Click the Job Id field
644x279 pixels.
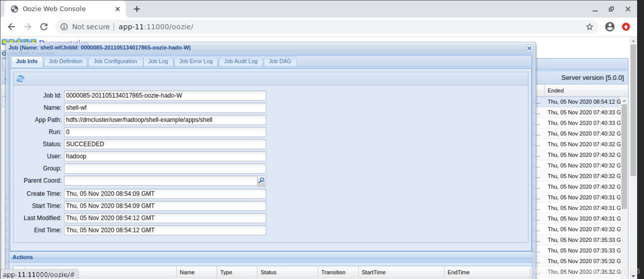coord(165,96)
